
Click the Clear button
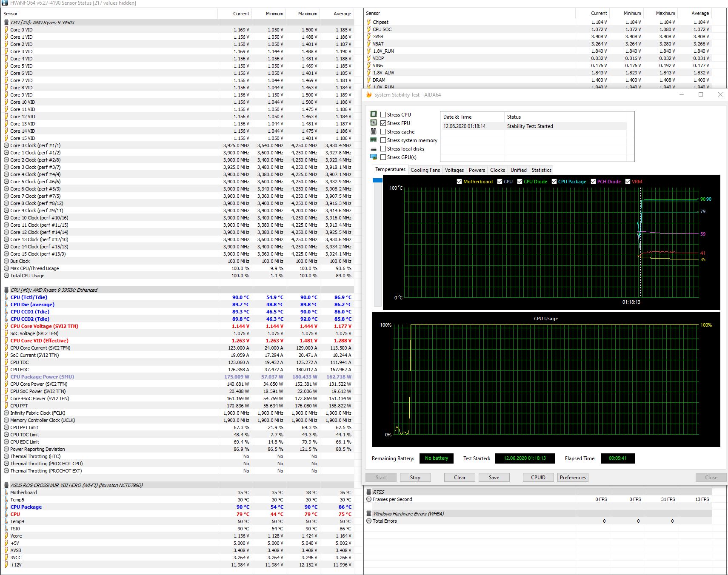(x=460, y=478)
